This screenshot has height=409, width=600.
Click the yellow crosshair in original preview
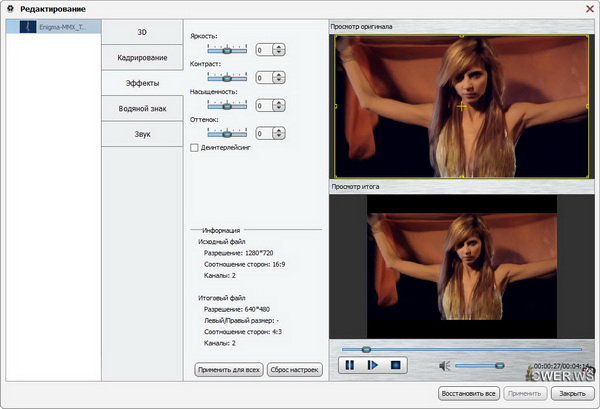[461, 105]
